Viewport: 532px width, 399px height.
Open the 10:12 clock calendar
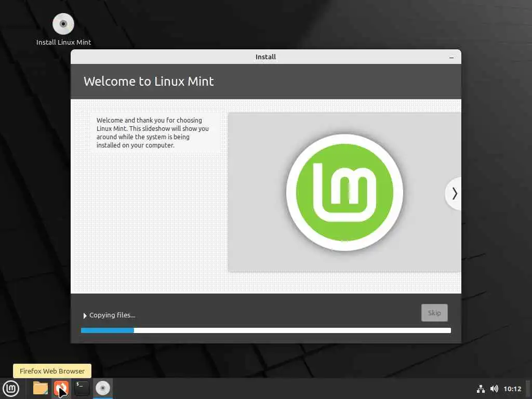tap(512, 389)
